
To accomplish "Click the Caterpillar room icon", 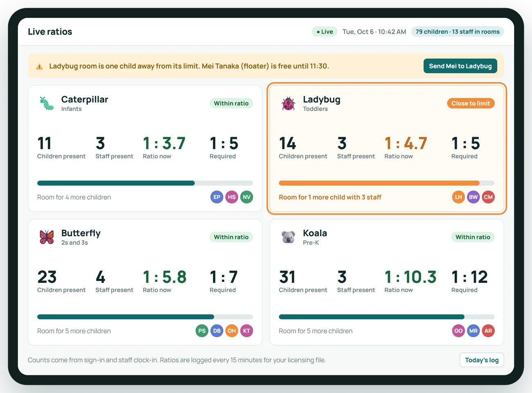I will click(47, 104).
